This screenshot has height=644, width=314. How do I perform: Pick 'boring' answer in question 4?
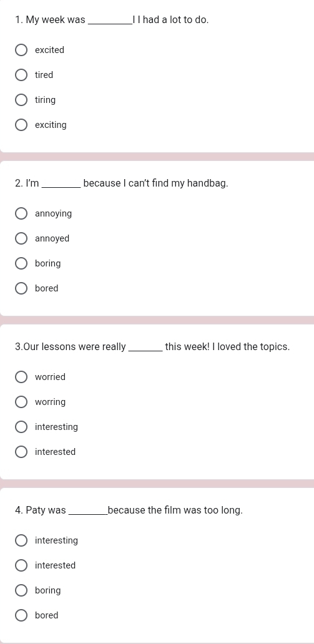21,590
